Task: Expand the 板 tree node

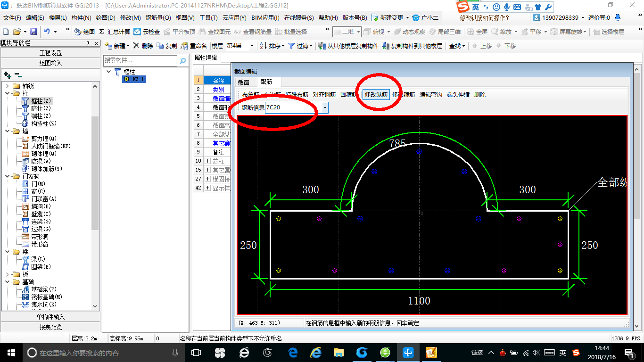Action: (7, 274)
